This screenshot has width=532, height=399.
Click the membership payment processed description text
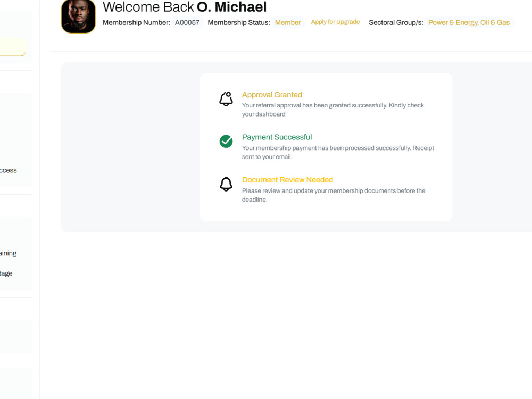(338, 152)
